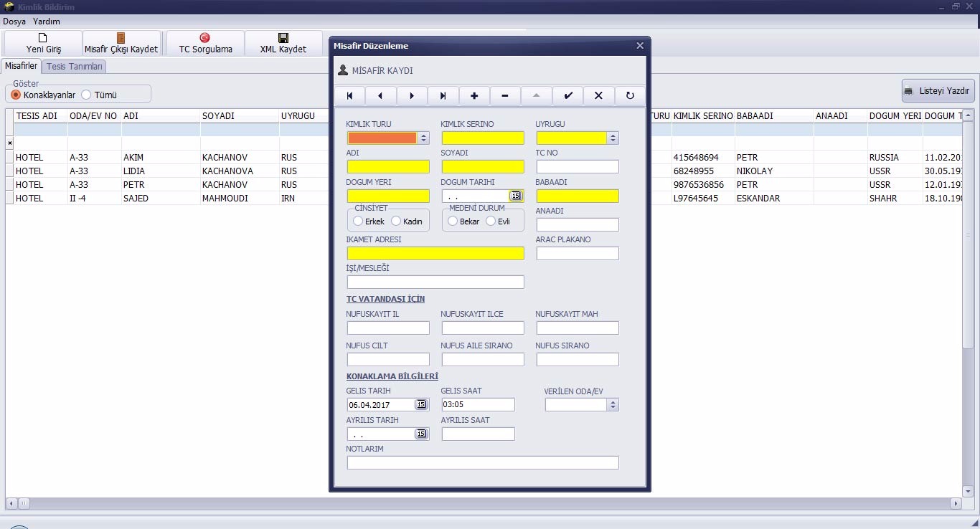Select Evli marital status
Screen dimensions: 980x529
tap(491, 221)
